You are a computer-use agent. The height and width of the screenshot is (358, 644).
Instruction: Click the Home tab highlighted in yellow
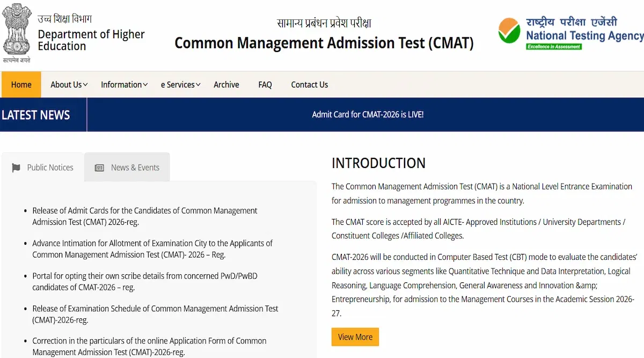tap(21, 84)
